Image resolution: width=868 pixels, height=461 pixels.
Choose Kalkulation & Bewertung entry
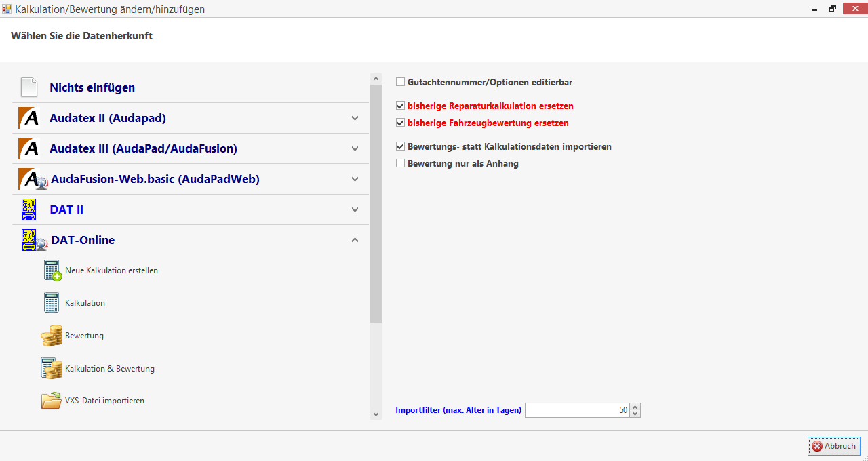pos(110,369)
